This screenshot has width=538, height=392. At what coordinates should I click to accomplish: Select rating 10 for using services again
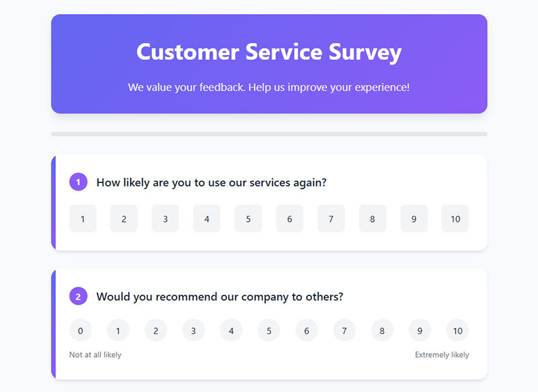[455, 219]
